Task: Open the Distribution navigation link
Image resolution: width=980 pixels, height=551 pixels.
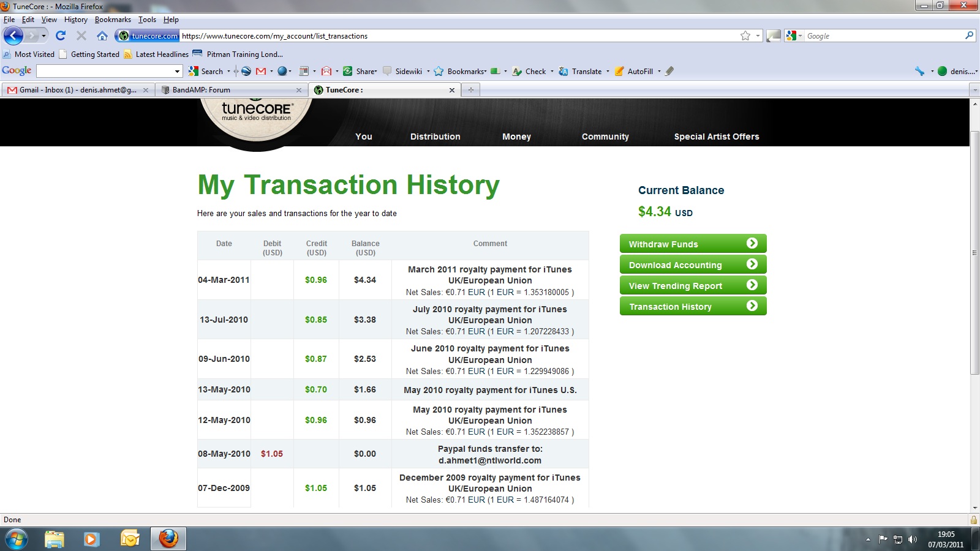Action: (435, 137)
